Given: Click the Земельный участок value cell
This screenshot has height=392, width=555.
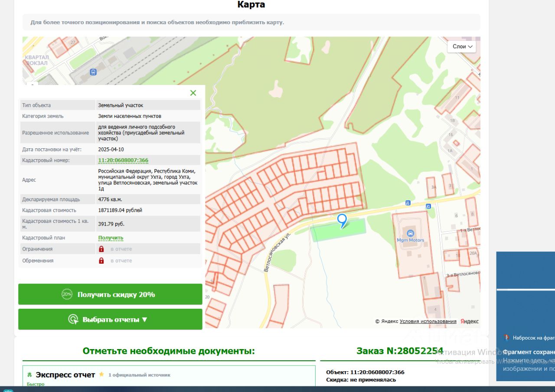Looking at the screenshot, I should pyautogui.click(x=148, y=105).
